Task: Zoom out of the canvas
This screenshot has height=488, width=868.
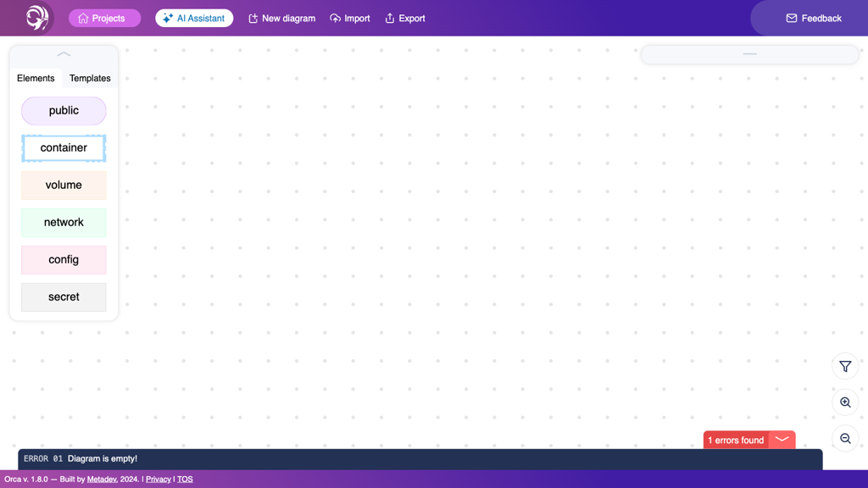Action: coord(845,439)
